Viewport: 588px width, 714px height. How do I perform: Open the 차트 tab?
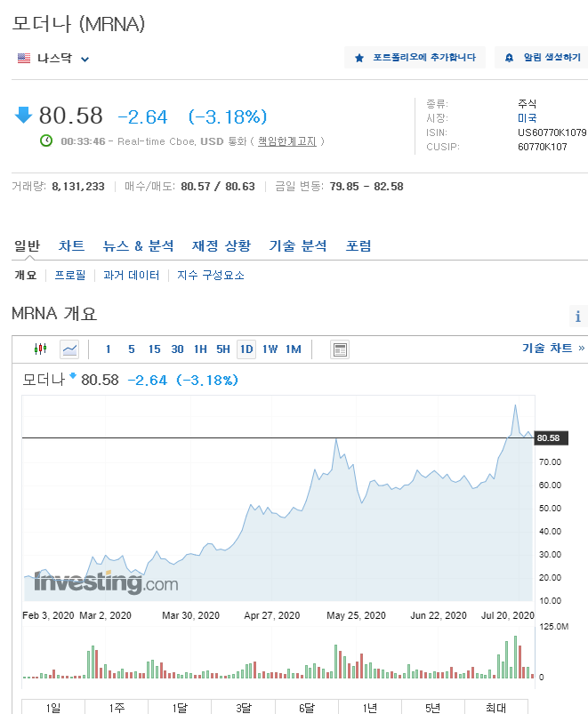pos(71,246)
